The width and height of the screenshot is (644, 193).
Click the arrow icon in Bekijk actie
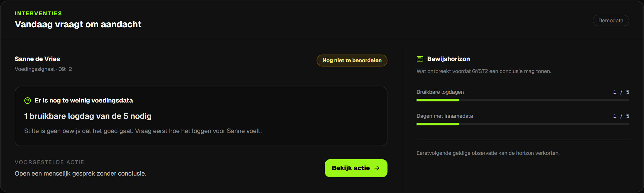(377, 168)
